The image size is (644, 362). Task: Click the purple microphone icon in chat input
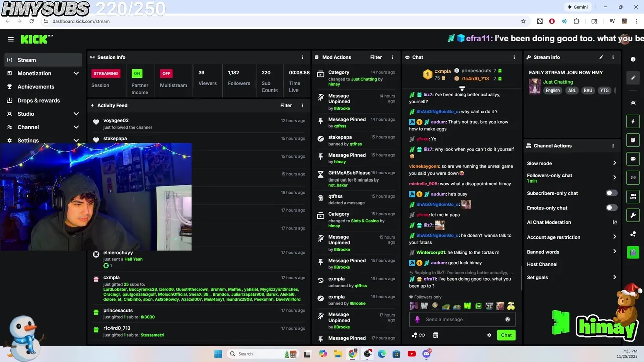click(417, 319)
